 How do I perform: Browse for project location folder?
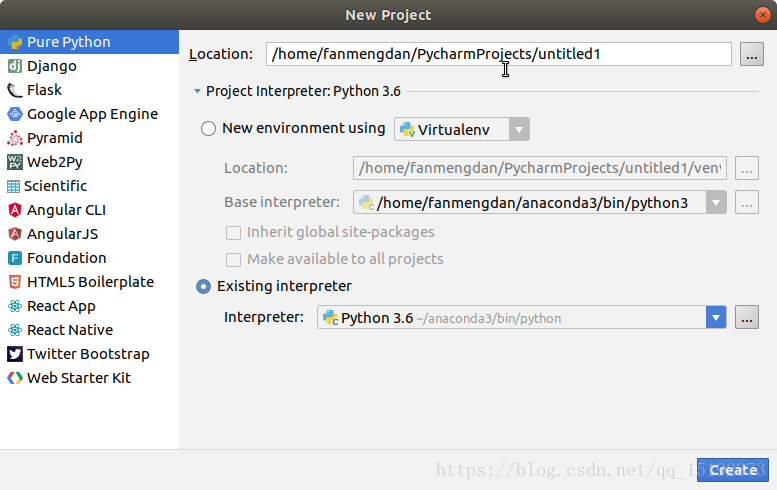[x=752, y=54]
